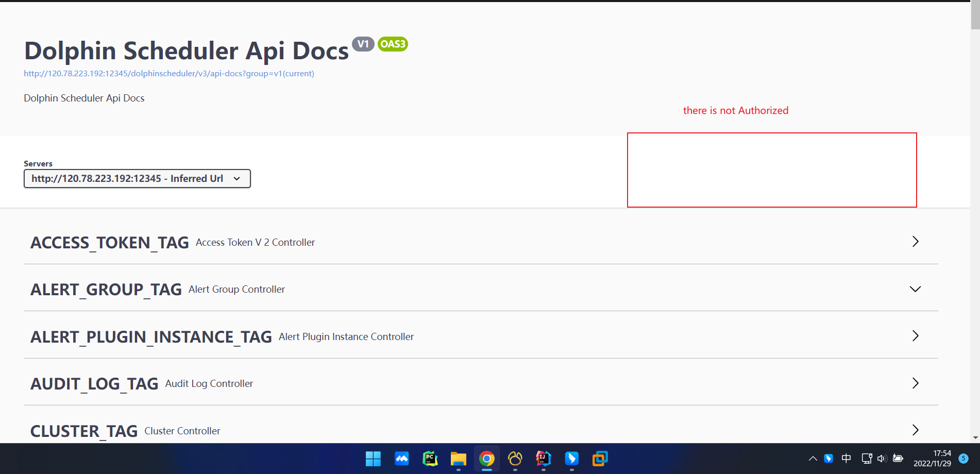
Task: Click the 'Cluster Controller' description
Action: pyautogui.click(x=182, y=431)
